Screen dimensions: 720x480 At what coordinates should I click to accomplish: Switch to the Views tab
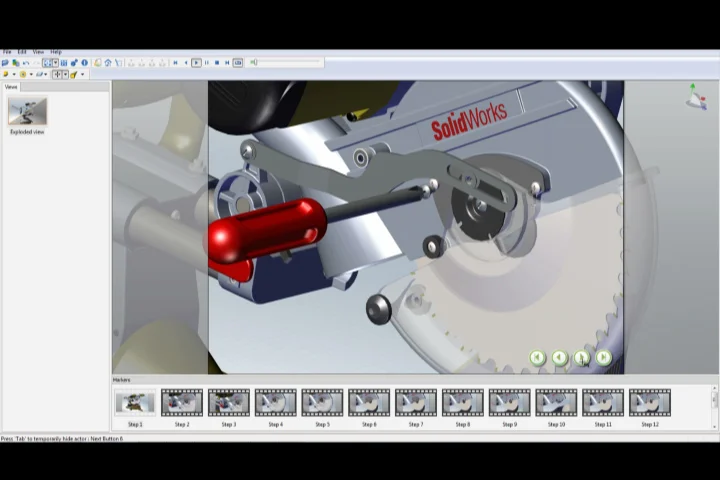pos(12,87)
